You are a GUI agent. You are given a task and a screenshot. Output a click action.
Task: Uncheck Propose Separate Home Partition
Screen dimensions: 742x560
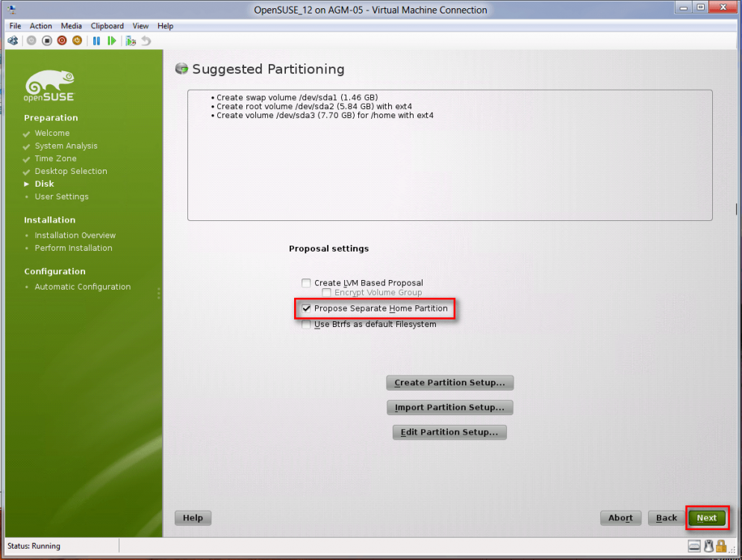point(306,308)
